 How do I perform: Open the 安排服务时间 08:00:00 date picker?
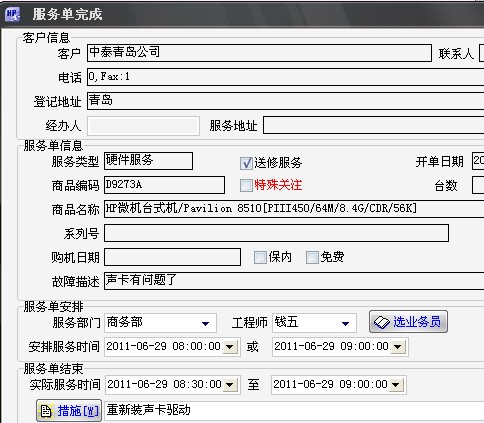click(229, 347)
